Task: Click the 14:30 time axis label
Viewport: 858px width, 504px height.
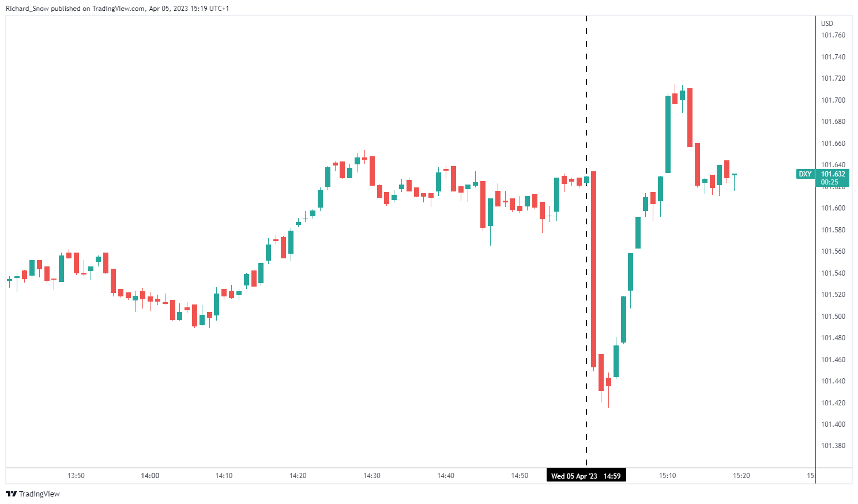Action: pos(372,476)
